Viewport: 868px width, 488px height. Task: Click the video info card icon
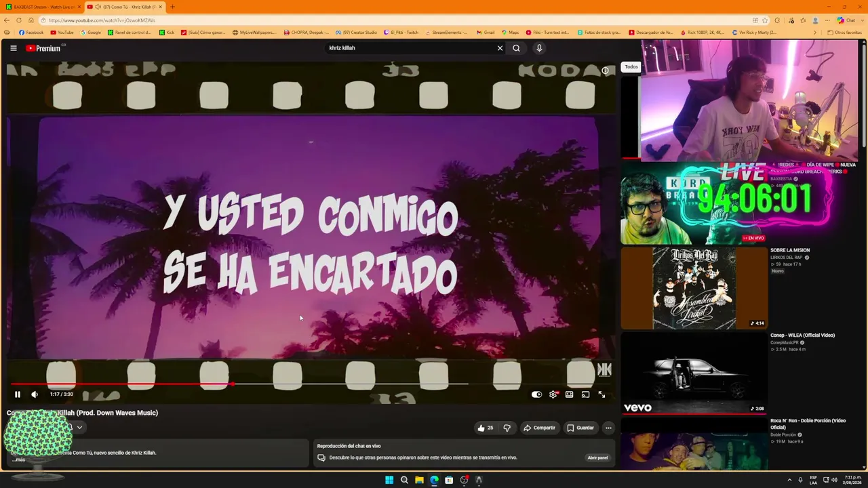[x=606, y=70]
